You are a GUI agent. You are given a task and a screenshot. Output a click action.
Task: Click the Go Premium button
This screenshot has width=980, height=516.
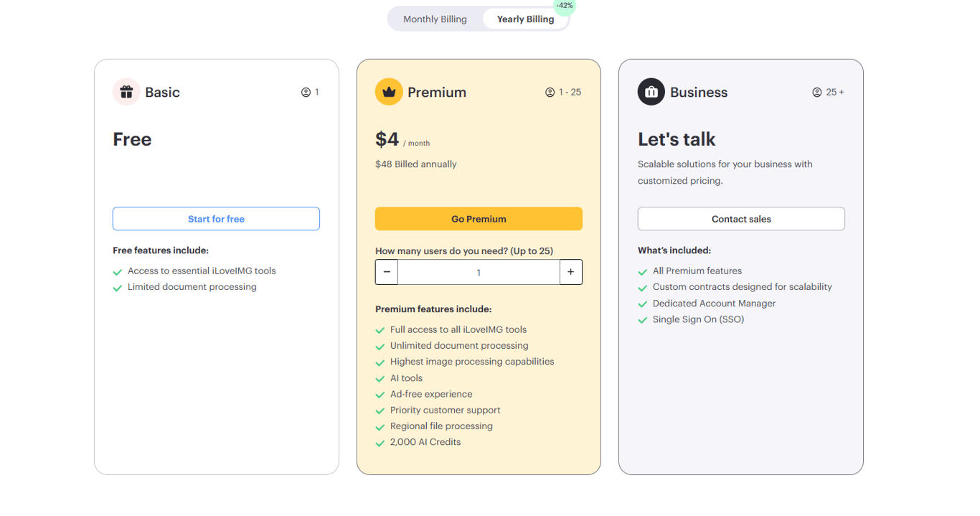[479, 219]
